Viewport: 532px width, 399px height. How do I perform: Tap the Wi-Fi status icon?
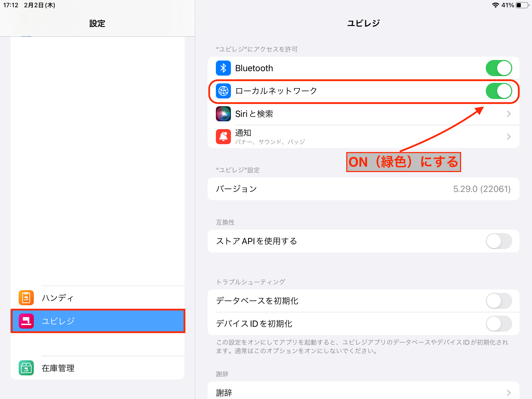point(496,5)
